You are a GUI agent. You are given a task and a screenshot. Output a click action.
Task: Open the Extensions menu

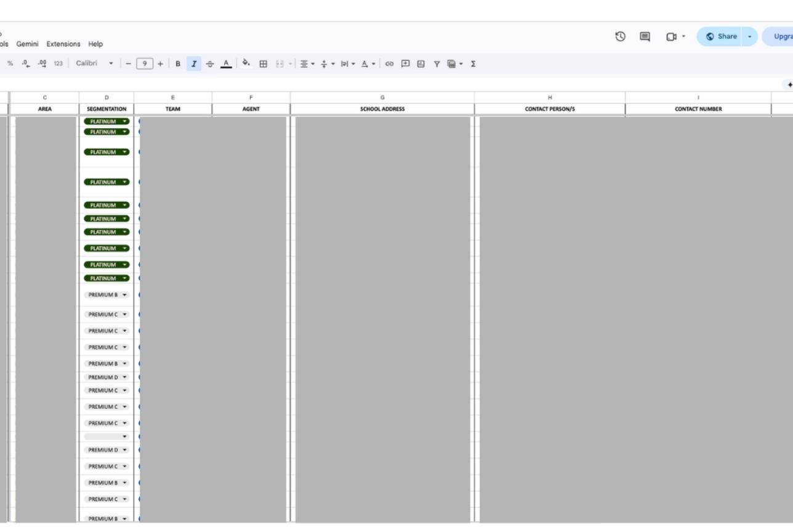click(63, 44)
